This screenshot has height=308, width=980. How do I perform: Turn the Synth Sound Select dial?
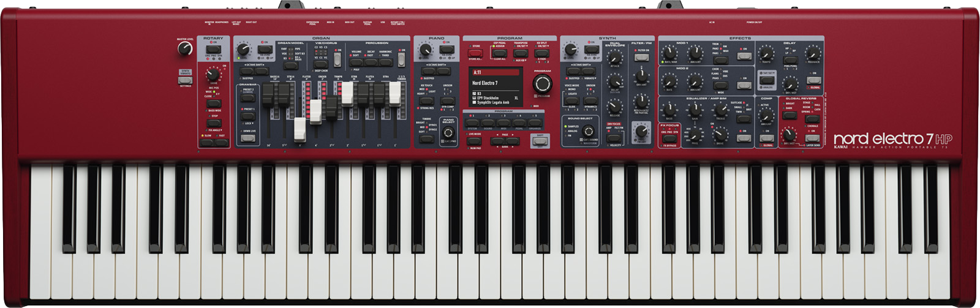pos(589,131)
